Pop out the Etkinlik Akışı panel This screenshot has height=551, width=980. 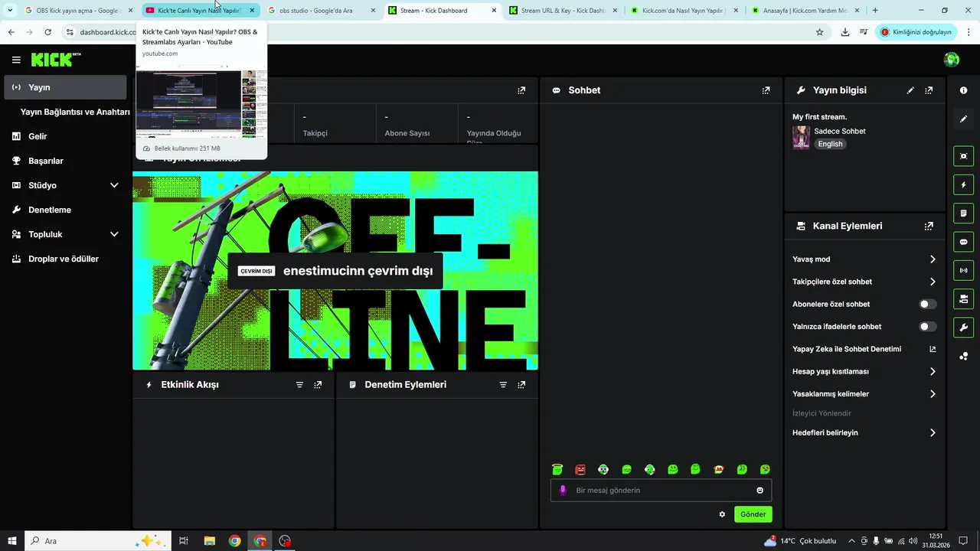pyautogui.click(x=318, y=385)
